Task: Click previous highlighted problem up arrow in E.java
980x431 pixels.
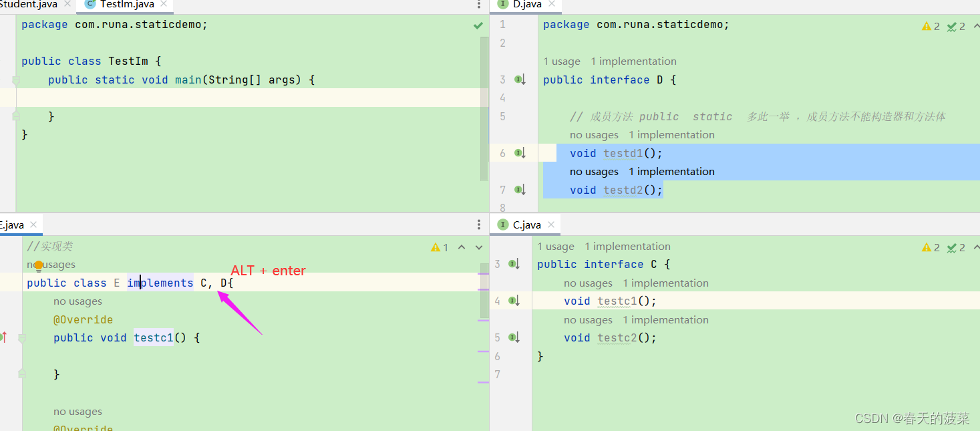Action: pyautogui.click(x=462, y=247)
